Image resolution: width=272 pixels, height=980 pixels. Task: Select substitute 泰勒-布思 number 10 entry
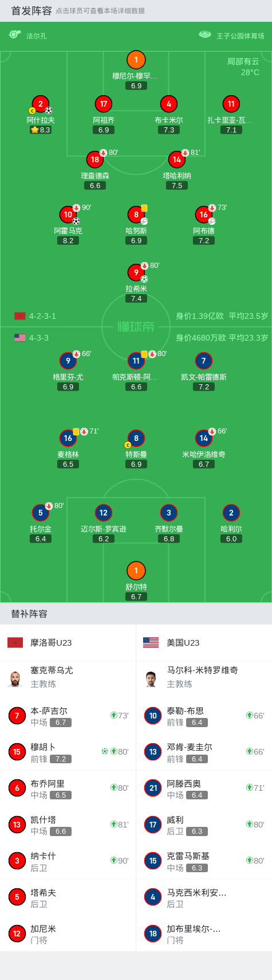[x=204, y=716]
